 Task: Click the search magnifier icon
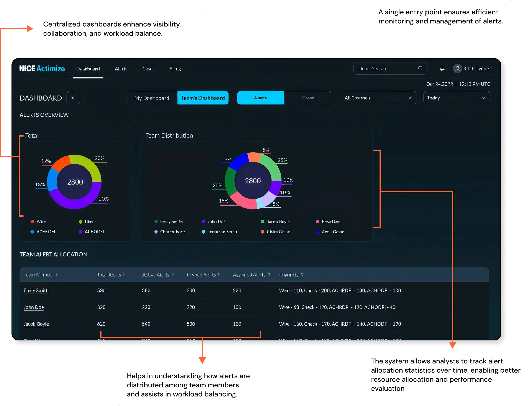point(421,68)
